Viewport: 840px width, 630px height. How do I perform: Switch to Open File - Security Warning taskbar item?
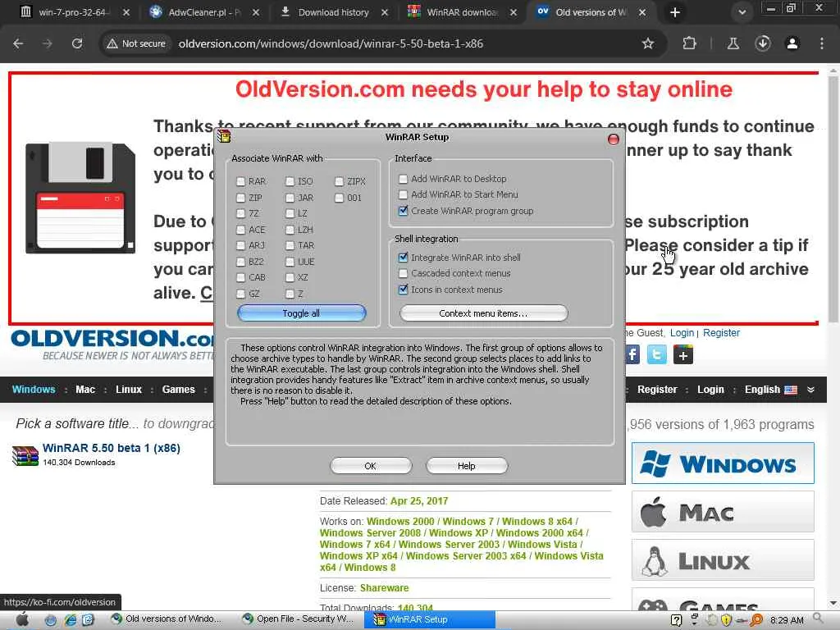point(298,619)
